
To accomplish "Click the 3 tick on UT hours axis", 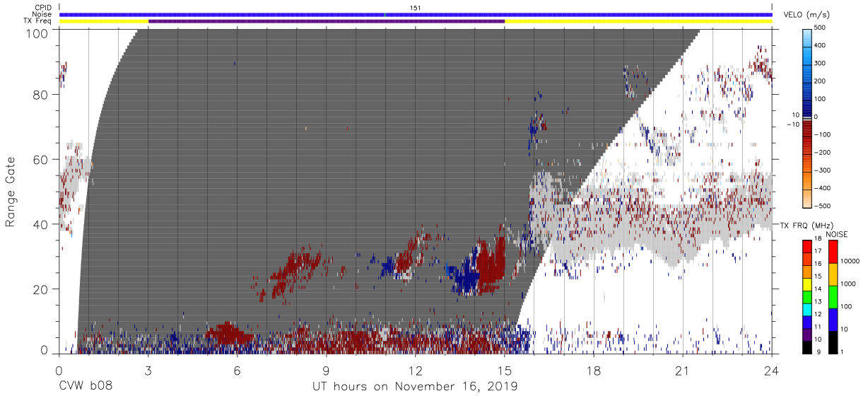I will (x=148, y=370).
